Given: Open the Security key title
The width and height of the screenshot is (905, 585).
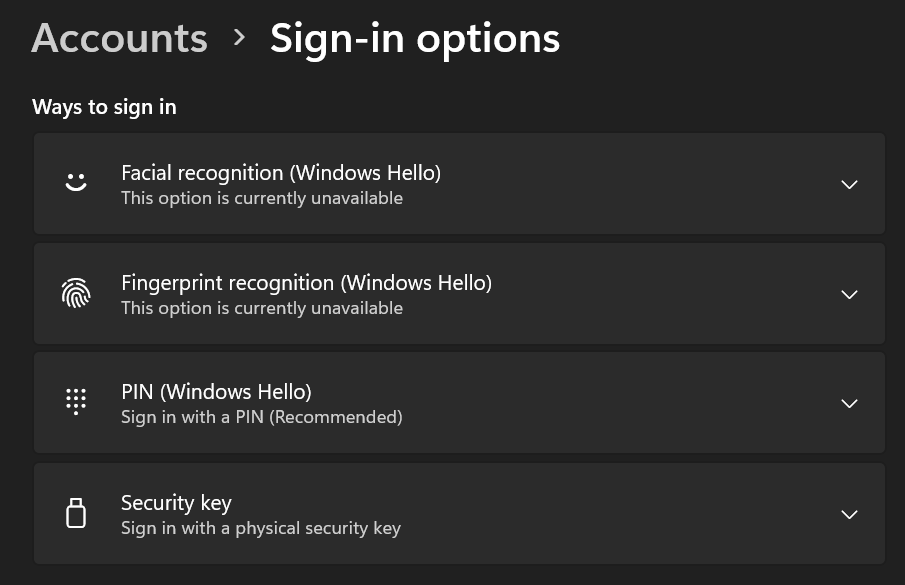Looking at the screenshot, I should pyautogui.click(x=176, y=502).
